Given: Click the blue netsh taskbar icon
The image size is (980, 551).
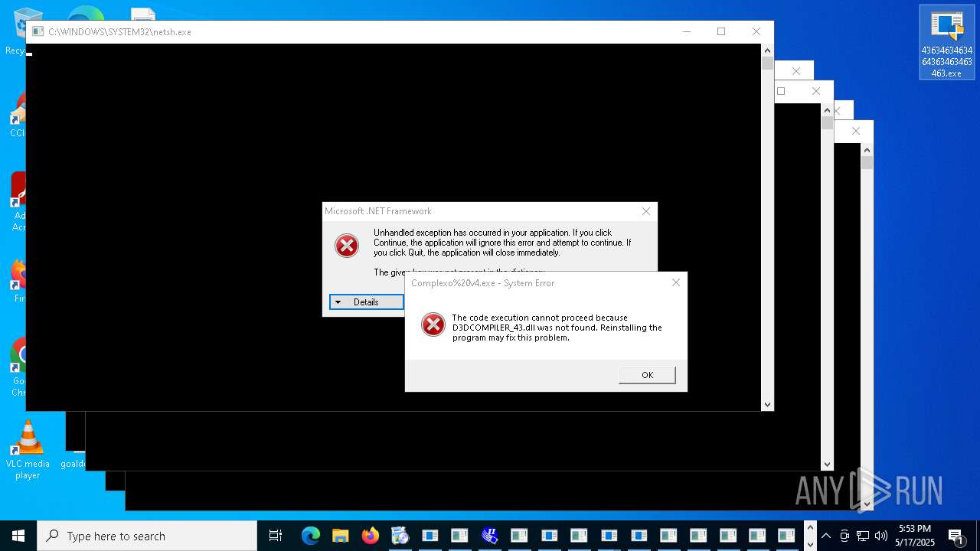Looking at the screenshot, I should pos(489,536).
